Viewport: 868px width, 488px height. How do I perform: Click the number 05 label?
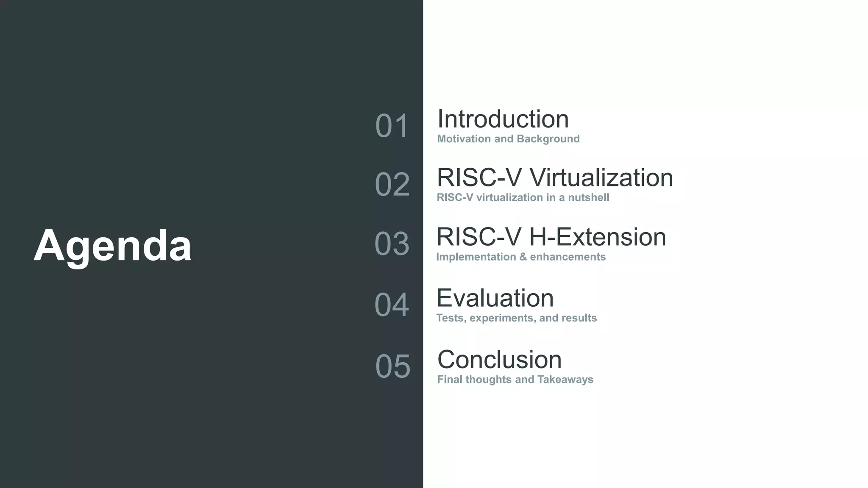pyautogui.click(x=392, y=366)
